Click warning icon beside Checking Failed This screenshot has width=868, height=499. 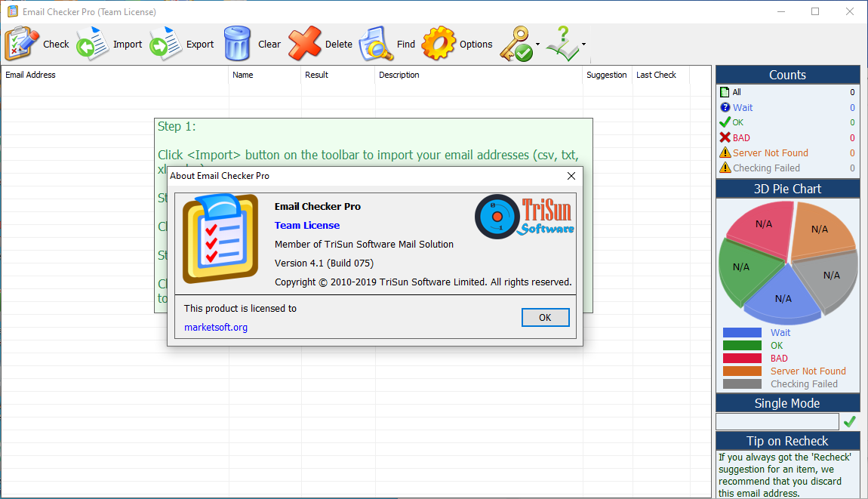pos(725,168)
